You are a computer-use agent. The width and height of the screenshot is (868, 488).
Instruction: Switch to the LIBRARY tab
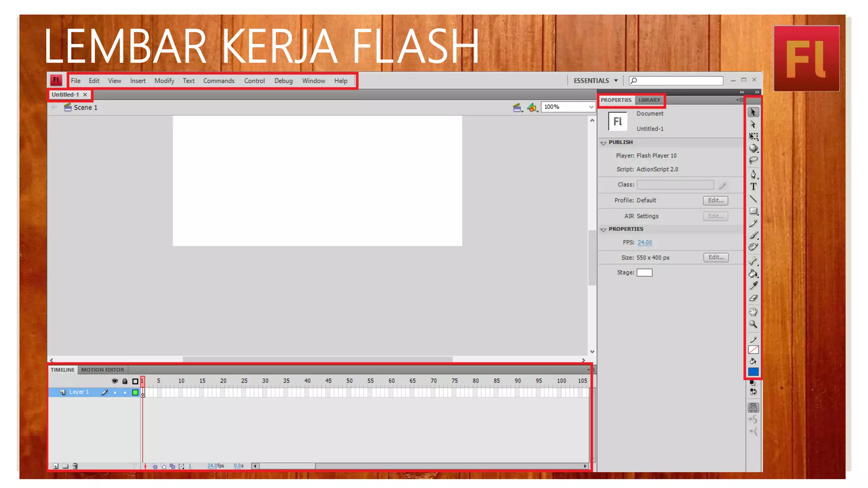click(649, 100)
